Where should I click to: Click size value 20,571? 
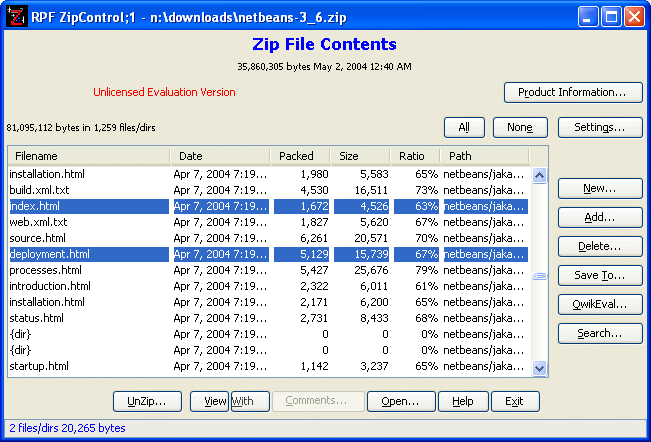[x=371, y=238]
